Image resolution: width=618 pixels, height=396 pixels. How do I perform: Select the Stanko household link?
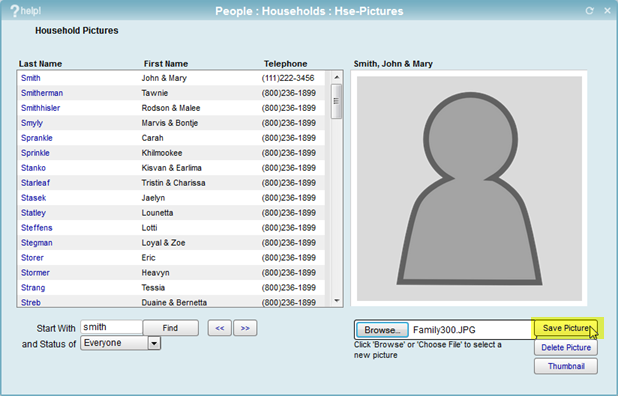pos(33,168)
